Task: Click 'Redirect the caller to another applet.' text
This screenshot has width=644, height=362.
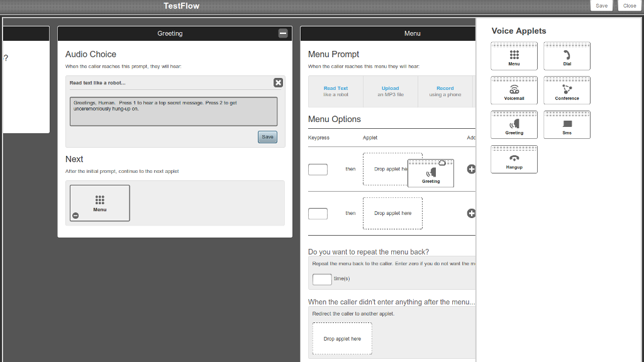Action: (353, 314)
